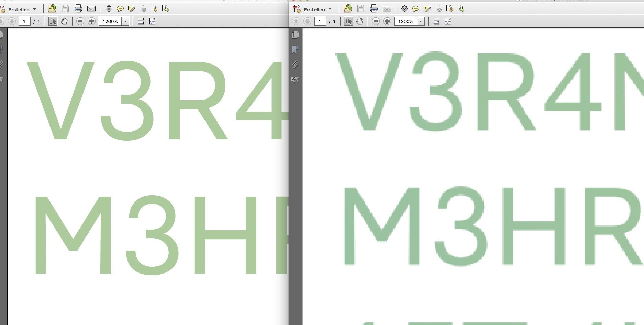This screenshot has width=644, height=325.
Task: Go to previous page in right window
Action: tap(296, 21)
